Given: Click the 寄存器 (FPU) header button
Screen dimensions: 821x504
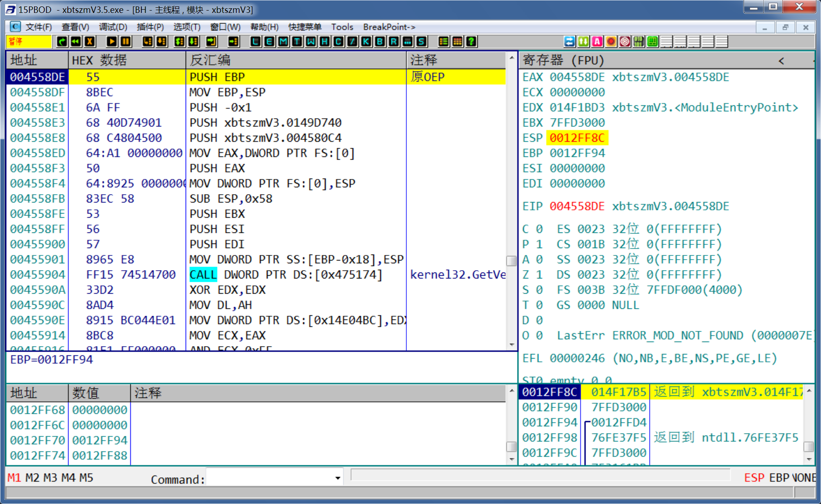Looking at the screenshot, I should (563, 61).
